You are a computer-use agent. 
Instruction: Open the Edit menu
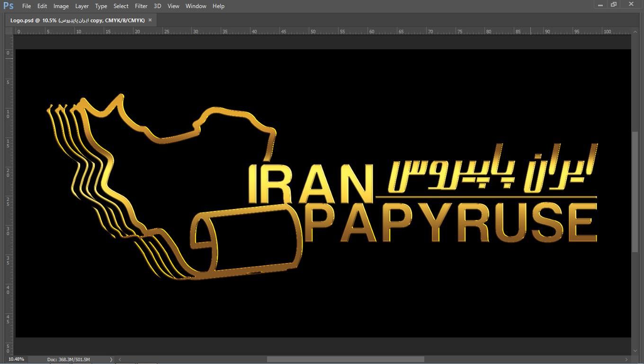coord(42,6)
